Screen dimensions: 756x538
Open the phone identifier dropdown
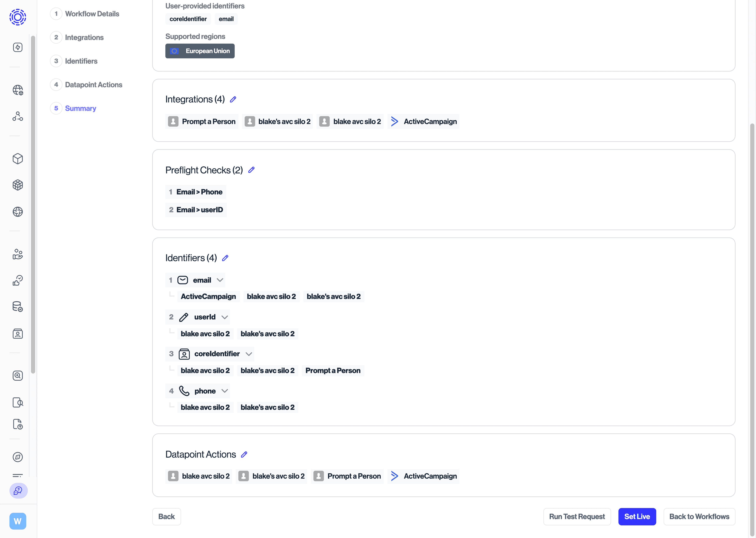coord(225,391)
